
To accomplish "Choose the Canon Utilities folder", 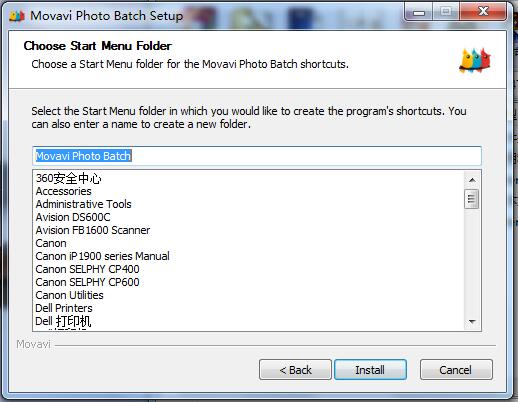I will coord(69,295).
